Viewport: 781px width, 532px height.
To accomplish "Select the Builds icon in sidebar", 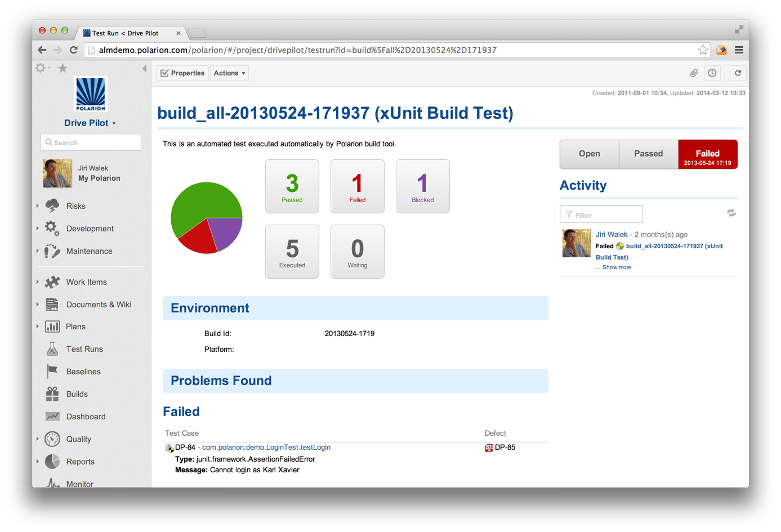I will click(51, 394).
